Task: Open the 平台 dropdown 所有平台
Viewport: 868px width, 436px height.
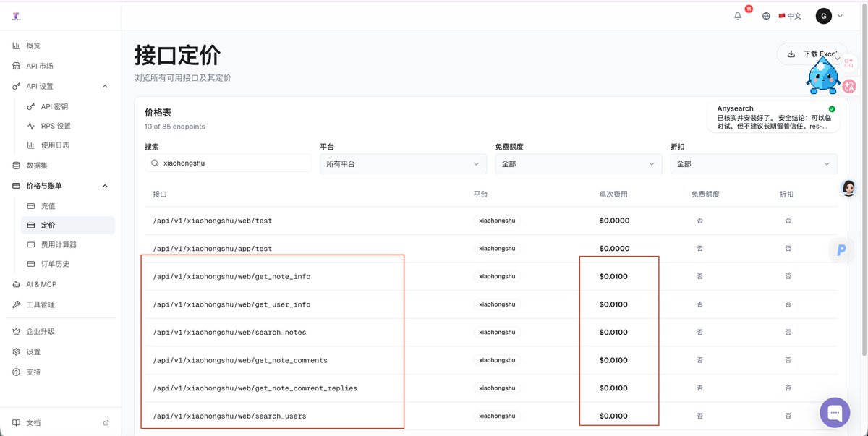Action: (404, 163)
